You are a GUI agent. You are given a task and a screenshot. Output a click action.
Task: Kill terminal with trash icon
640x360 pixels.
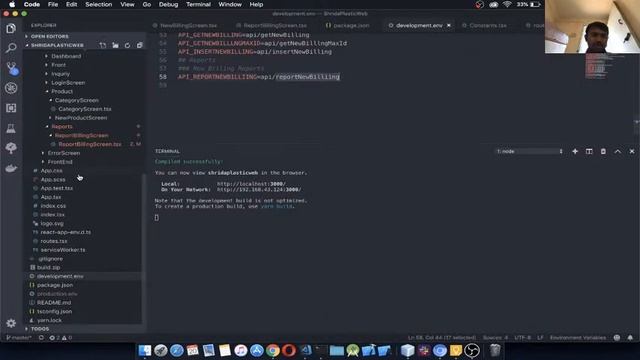[603, 151]
